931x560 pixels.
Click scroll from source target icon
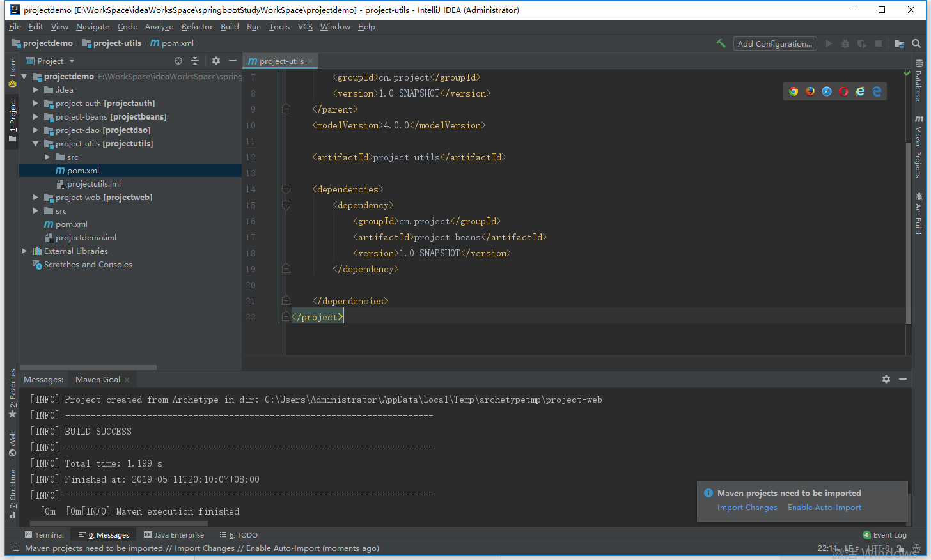[178, 61]
